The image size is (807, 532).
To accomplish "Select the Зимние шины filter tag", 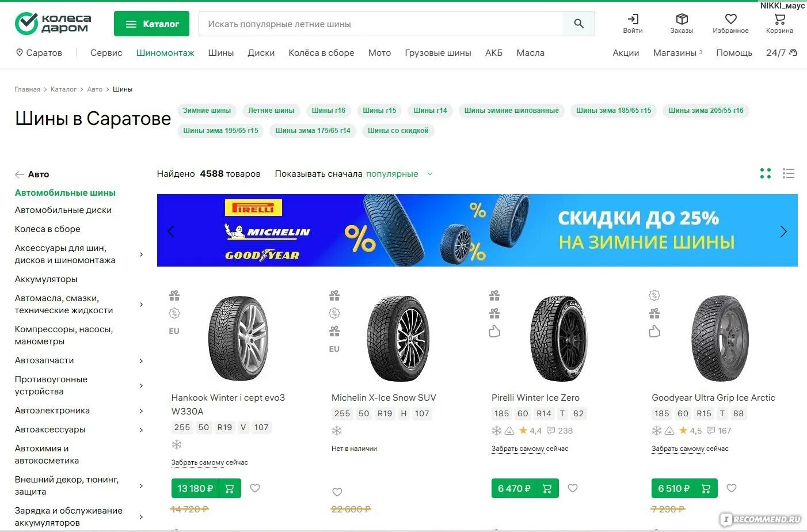I will pyautogui.click(x=207, y=111).
